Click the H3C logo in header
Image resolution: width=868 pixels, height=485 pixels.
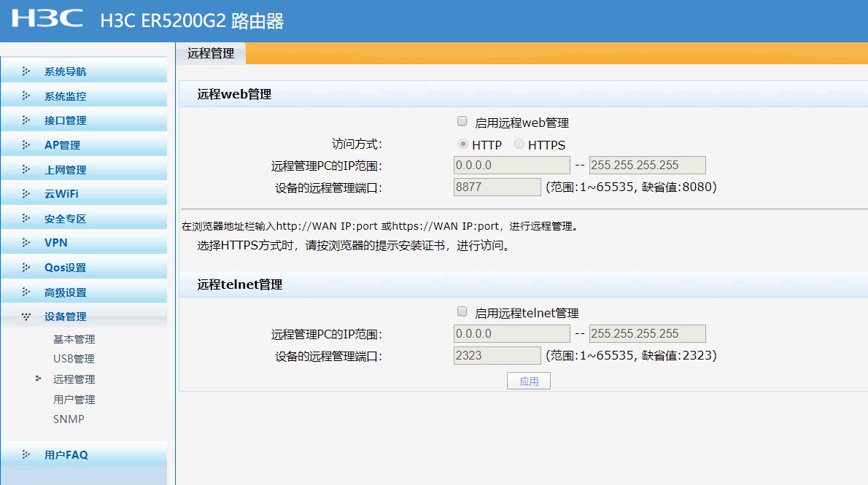[x=47, y=18]
